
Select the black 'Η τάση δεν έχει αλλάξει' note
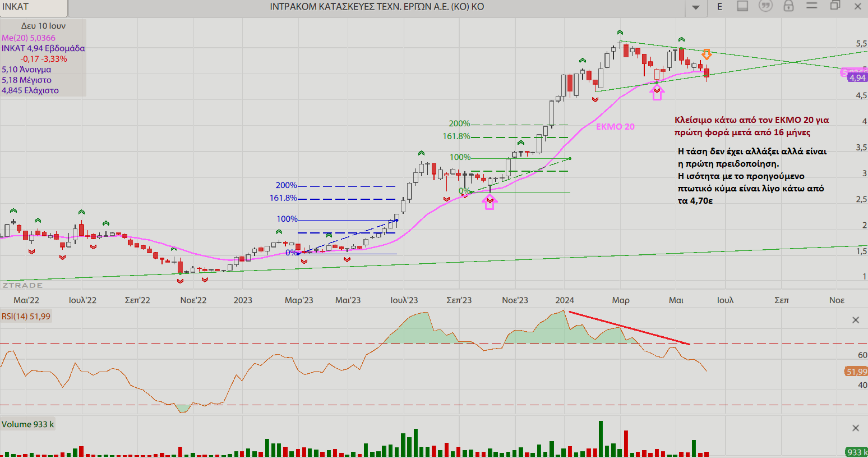tap(752, 176)
